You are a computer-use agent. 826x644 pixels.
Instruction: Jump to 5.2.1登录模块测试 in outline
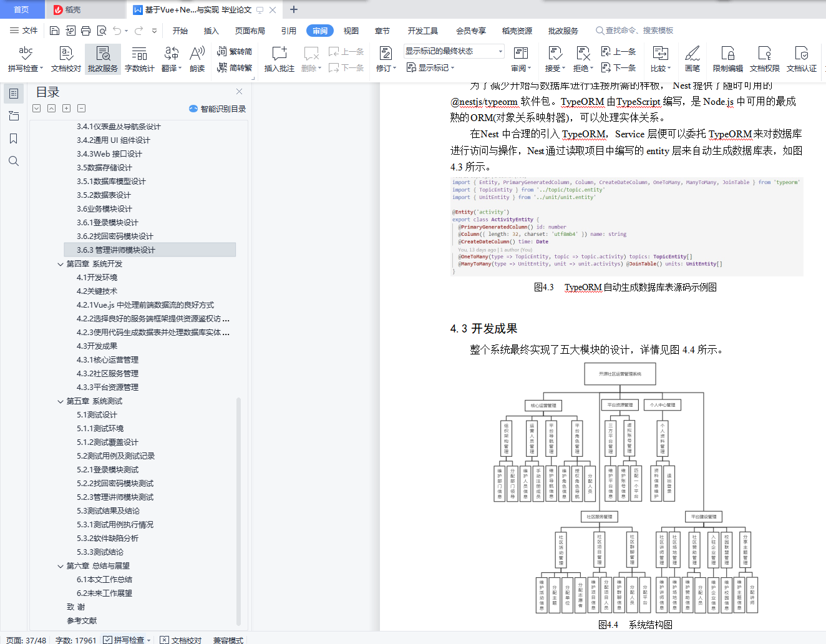107,470
